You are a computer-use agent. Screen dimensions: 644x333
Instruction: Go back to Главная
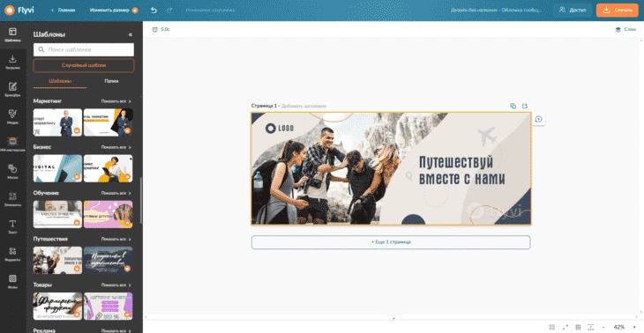[64, 11]
